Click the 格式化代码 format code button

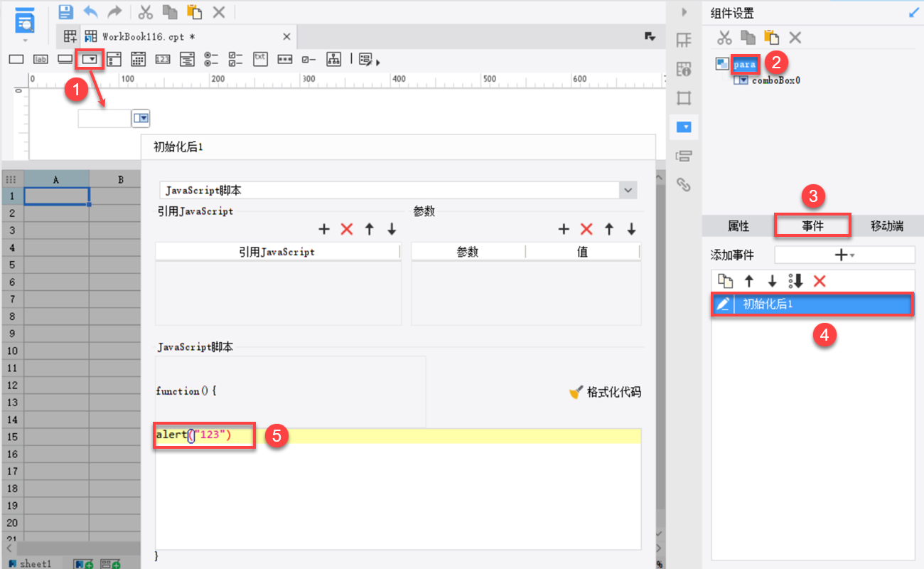(606, 392)
